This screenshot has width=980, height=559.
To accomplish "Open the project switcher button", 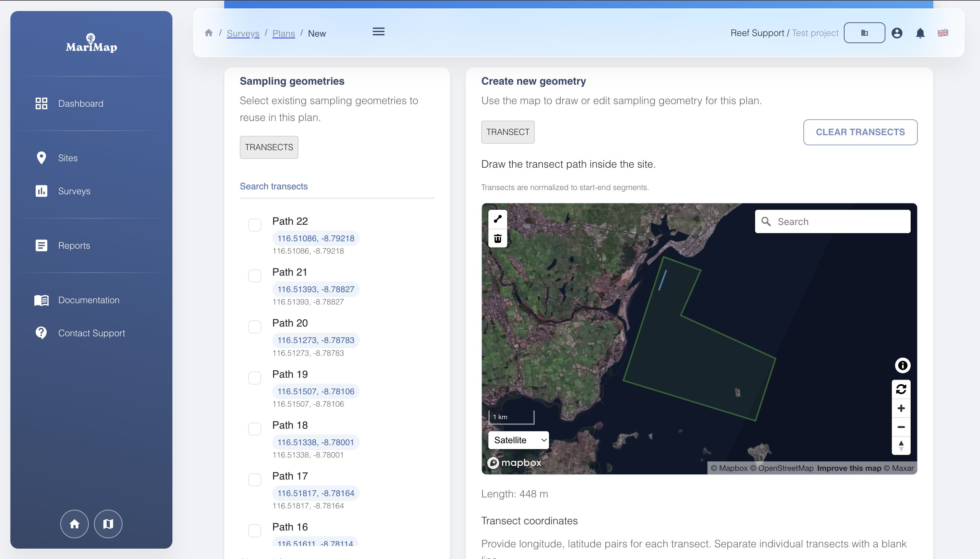I will [864, 33].
